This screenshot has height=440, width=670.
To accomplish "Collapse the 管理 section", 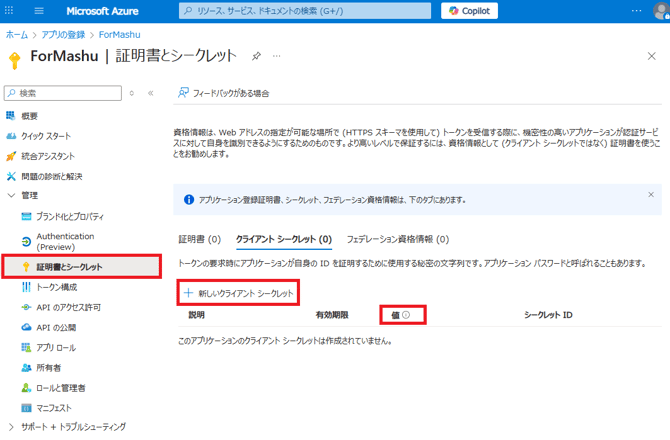I will [11, 196].
